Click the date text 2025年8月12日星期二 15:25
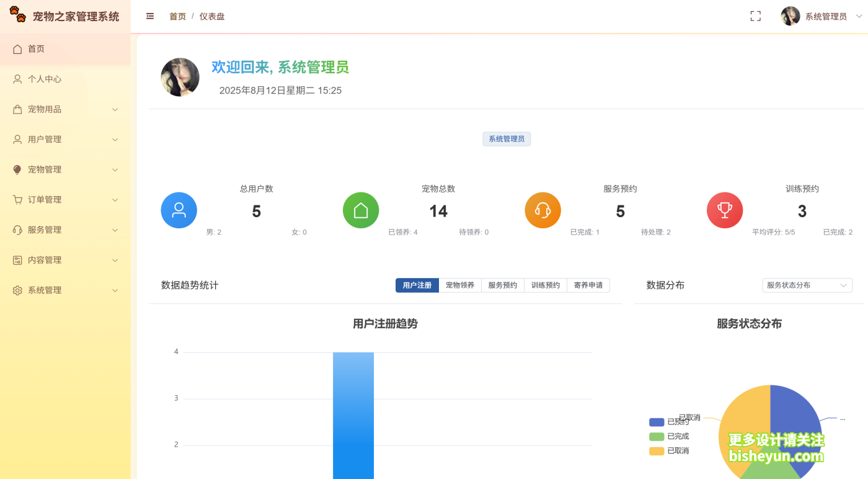Viewport: 868px width, 479px height. (x=280, y=91)
